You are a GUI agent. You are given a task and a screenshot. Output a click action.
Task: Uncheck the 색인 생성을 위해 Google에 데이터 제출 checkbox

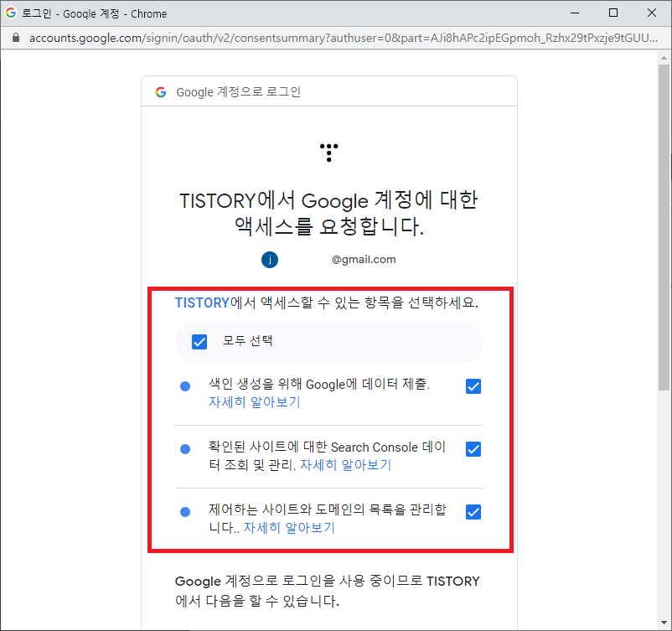click(x=473, y=386)
